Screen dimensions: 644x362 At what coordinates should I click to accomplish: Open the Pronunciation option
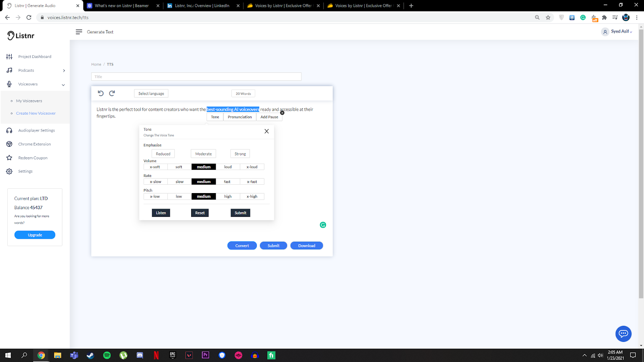pyautogui.click(x=240, y=117)
